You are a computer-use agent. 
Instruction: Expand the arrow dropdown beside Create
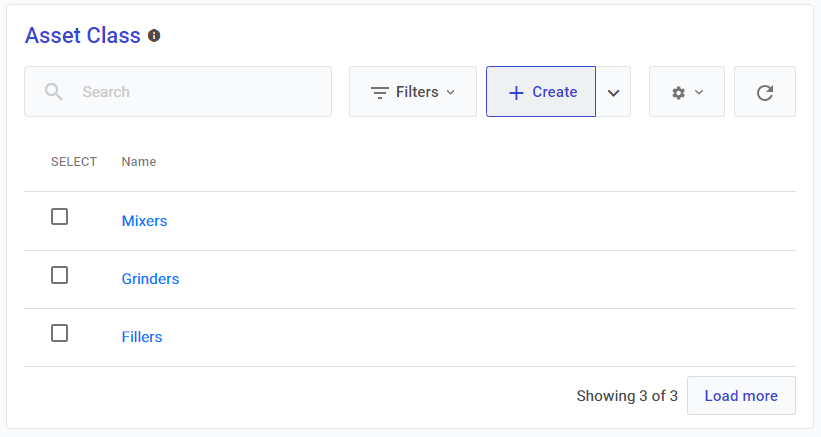pyautogui.click(x=614, y=92)
